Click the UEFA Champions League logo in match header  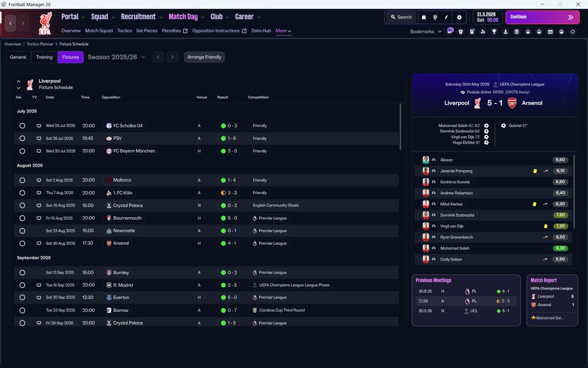(x=495, y=85)
